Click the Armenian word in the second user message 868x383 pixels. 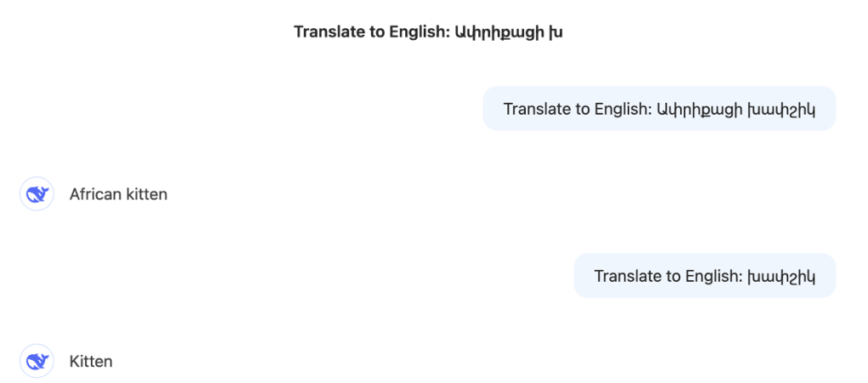click(x=781, y=276)
